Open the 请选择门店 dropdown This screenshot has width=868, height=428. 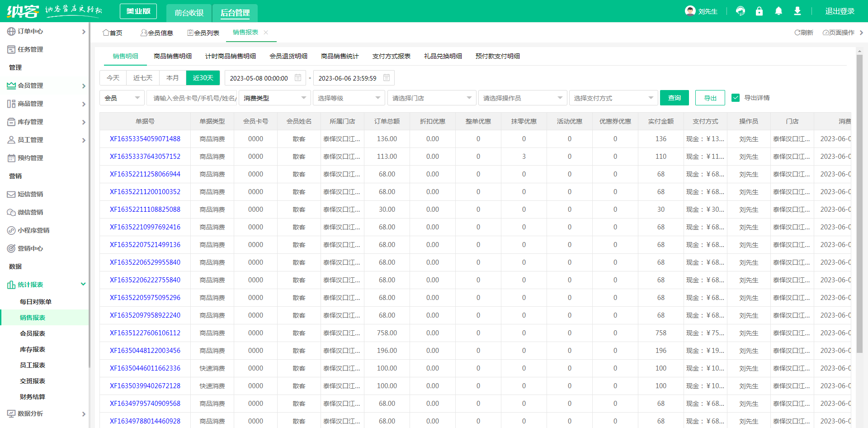pyautogui.click(x=431, y=98)
